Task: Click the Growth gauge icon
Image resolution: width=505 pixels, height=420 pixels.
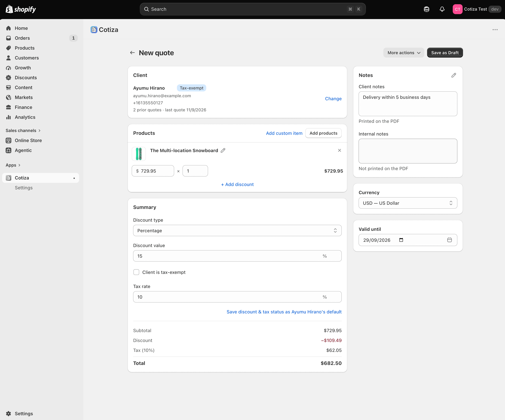Action: (8, 68)
